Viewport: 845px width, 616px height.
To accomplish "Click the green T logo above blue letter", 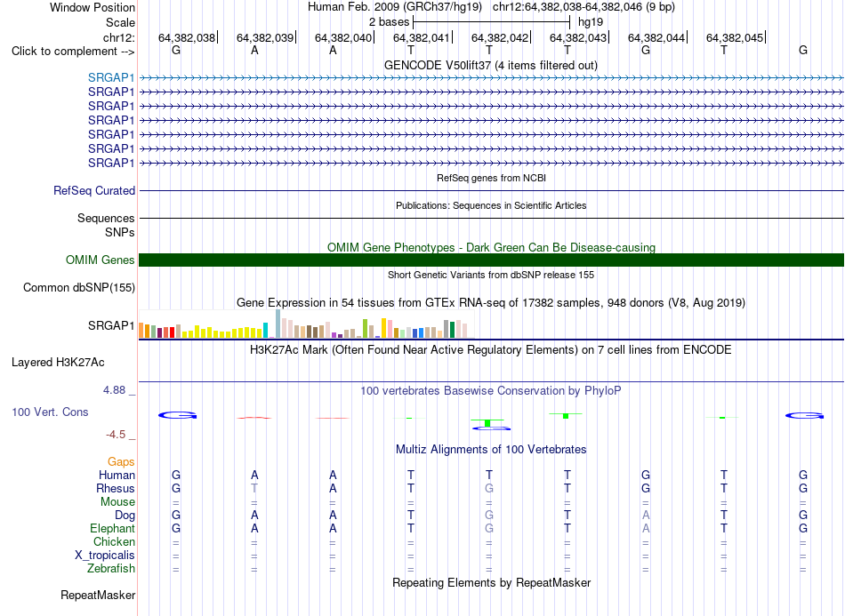I will click(487, 423).
